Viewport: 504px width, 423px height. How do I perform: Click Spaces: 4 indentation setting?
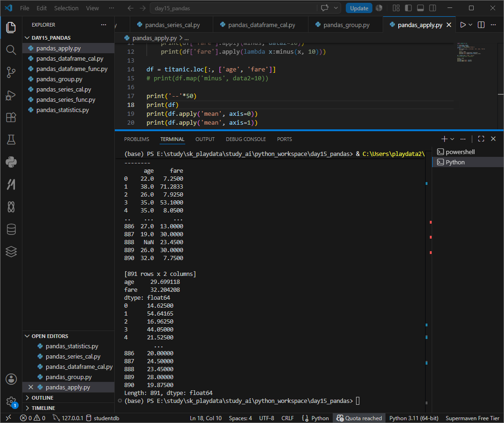pyautogui.click(x=240, y=418)
